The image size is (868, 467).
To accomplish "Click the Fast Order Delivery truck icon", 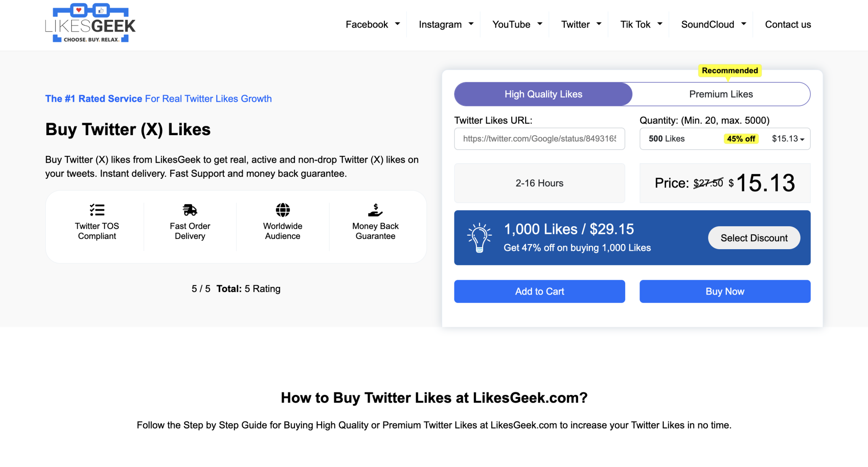I will point(189,209).
